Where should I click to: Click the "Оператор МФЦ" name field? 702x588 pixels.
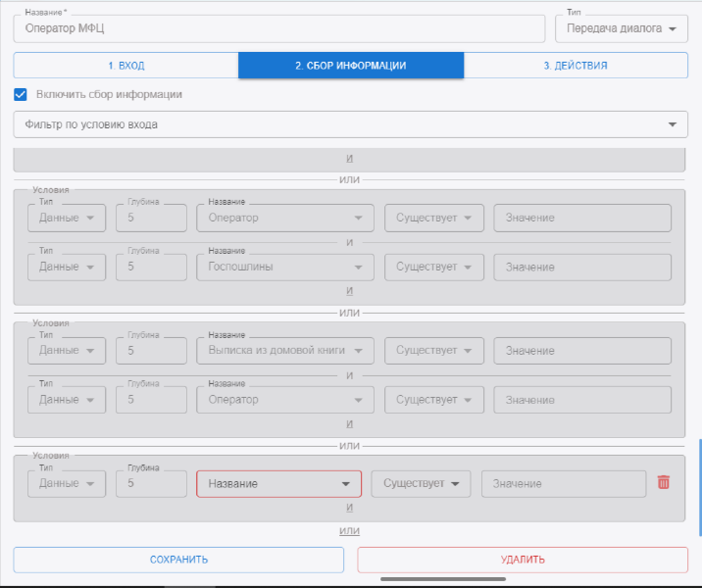coord(278,28)
